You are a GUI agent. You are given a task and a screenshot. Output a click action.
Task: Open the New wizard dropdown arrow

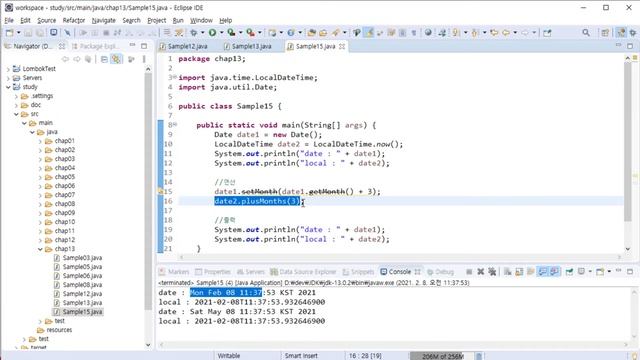pos(18,32)
